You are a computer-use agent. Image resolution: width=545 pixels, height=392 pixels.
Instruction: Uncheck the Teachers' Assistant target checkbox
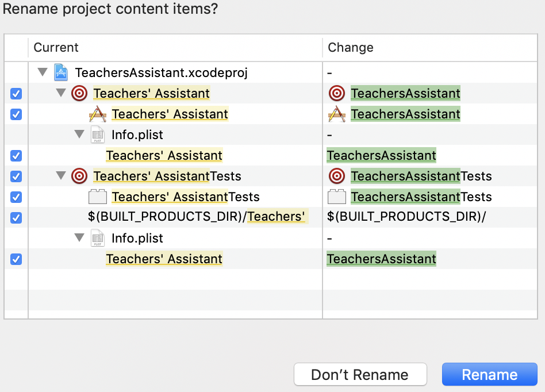tap(16, 93)
